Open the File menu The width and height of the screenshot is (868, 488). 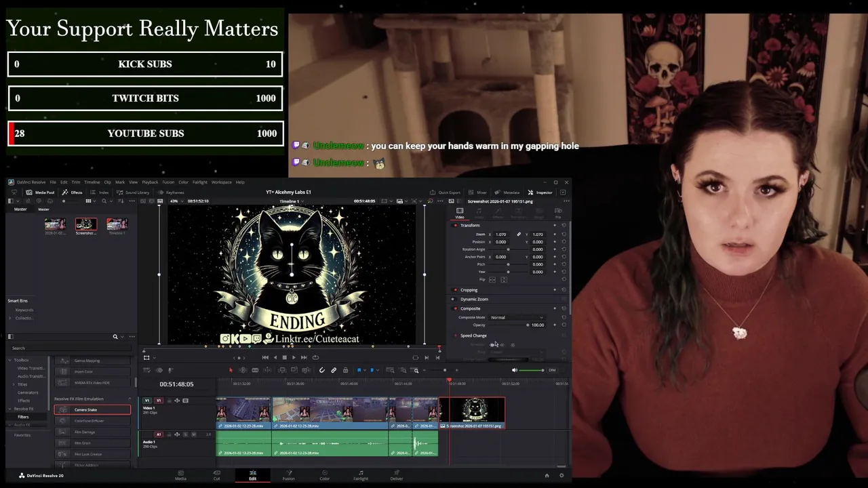click(53, 182)
